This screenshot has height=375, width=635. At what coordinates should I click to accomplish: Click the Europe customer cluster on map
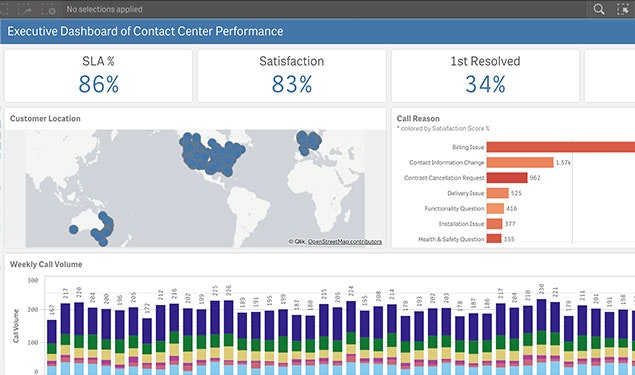tap(309, 142)
